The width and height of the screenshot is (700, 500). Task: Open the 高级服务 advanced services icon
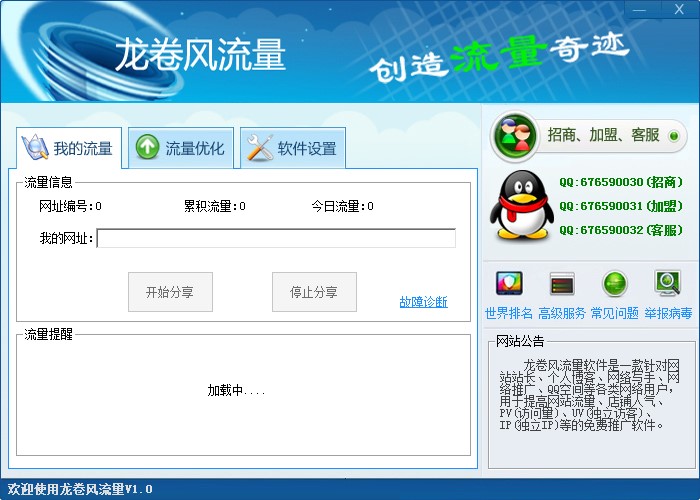[562, 284]
